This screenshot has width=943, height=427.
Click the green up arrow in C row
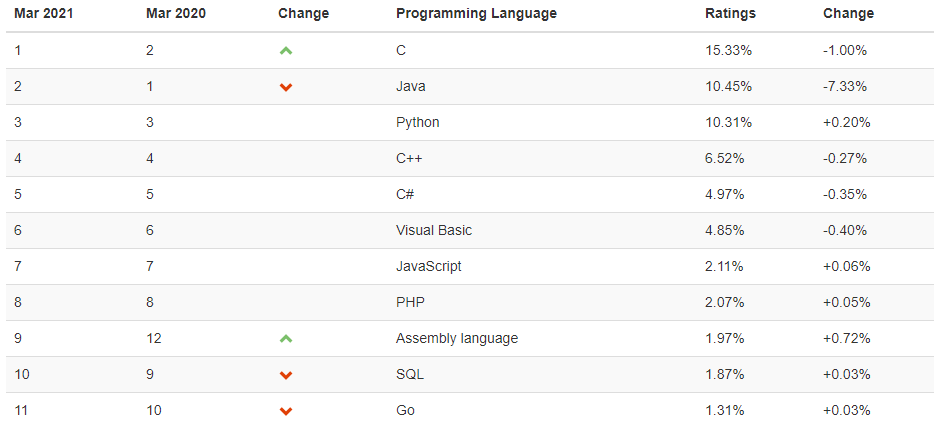click(286, 51)
